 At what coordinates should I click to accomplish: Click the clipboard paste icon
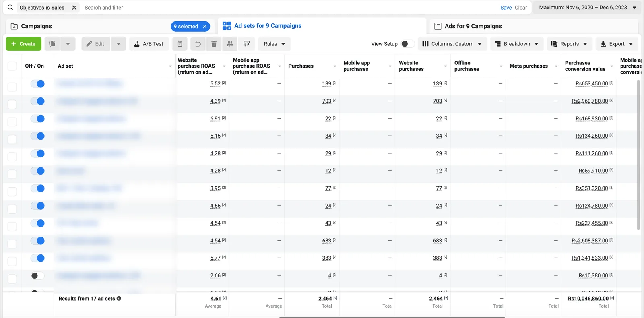[x=180, y=44]
